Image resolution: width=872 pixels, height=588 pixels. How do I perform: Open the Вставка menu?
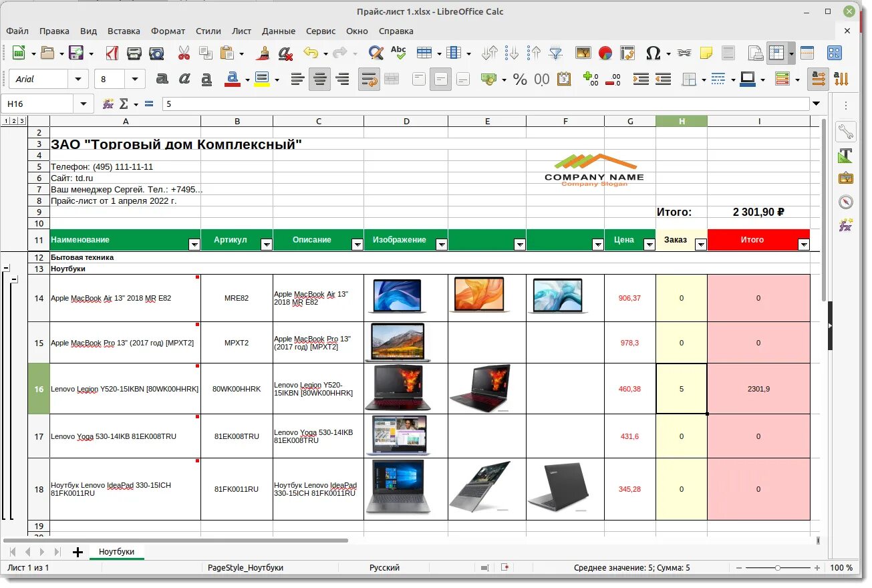[x=124, y=31]
